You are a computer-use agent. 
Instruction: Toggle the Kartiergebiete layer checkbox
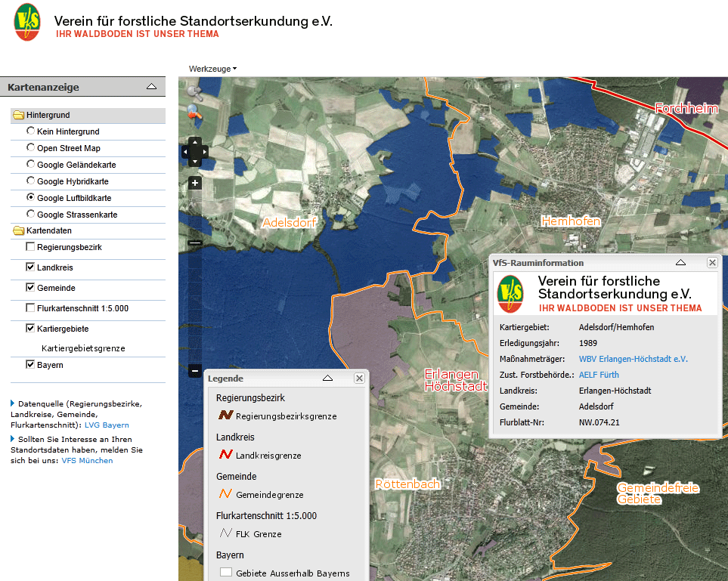pos(30,328)
